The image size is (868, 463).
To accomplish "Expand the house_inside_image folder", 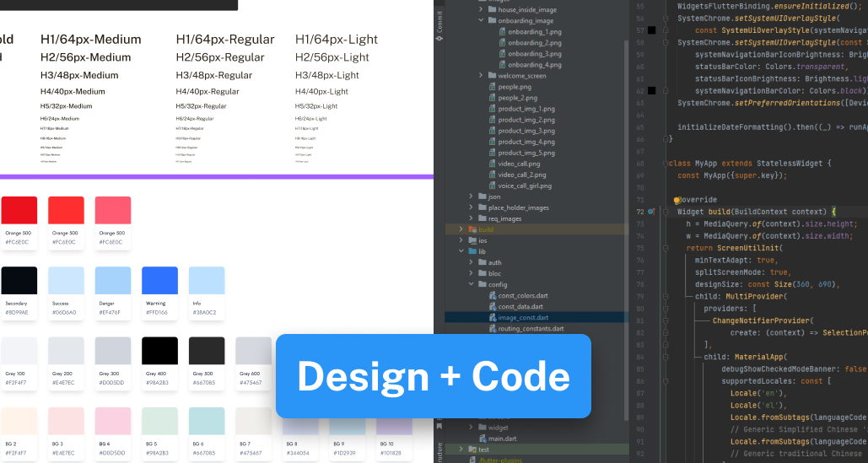I will pyautogui.click(x=480, y=9).
